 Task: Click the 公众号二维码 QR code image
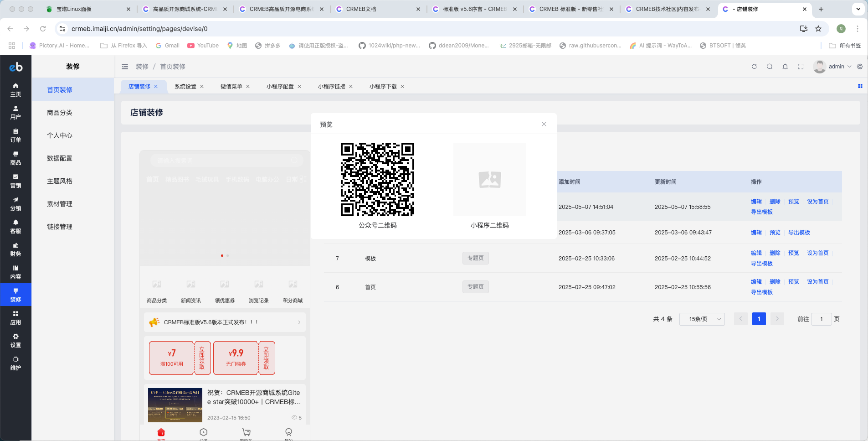coord(378,180)
